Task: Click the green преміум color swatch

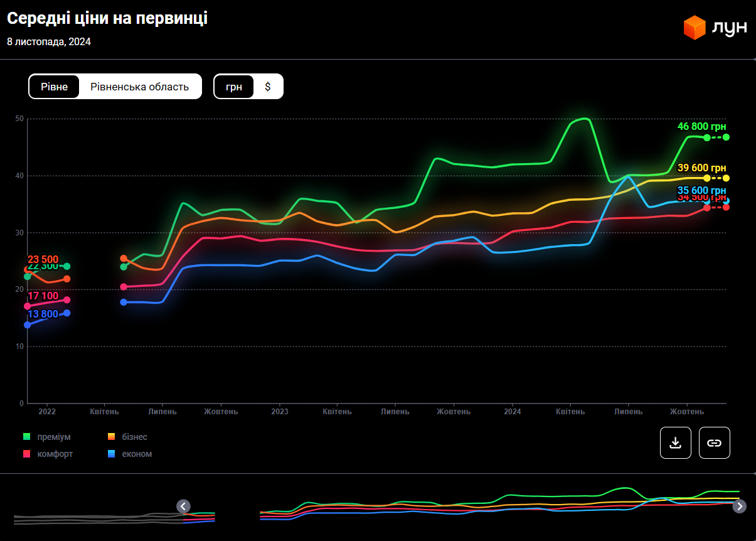Action: click(27, 437)
